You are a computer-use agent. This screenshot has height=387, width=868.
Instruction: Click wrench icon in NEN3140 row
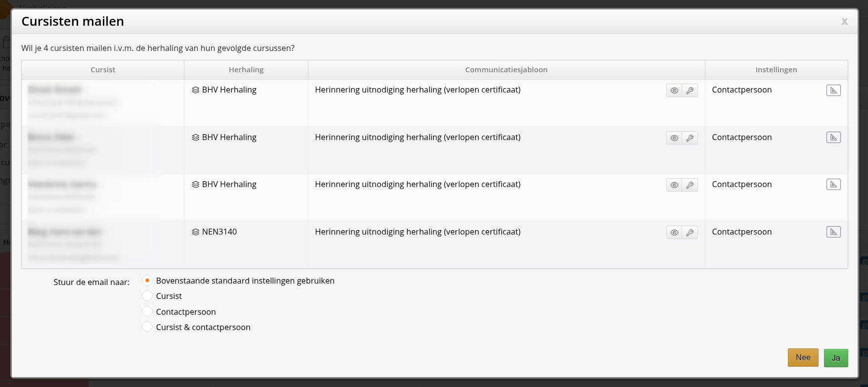(x=690, y=233)
